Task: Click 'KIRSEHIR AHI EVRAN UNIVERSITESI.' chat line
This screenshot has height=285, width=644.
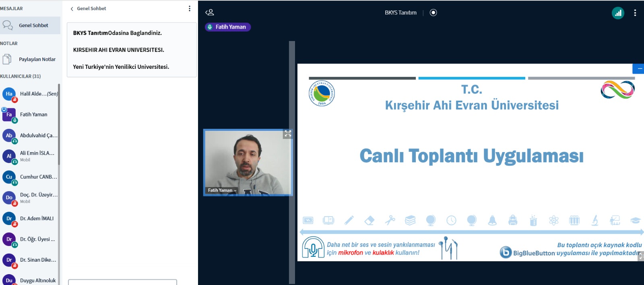Action: coord(118,50)
